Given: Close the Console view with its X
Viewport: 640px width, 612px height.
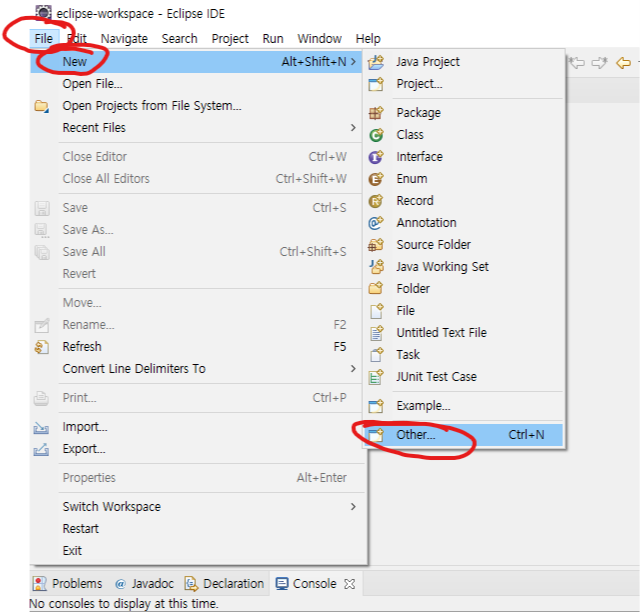Looking at the screenshot, I should (x=349, y=584).
